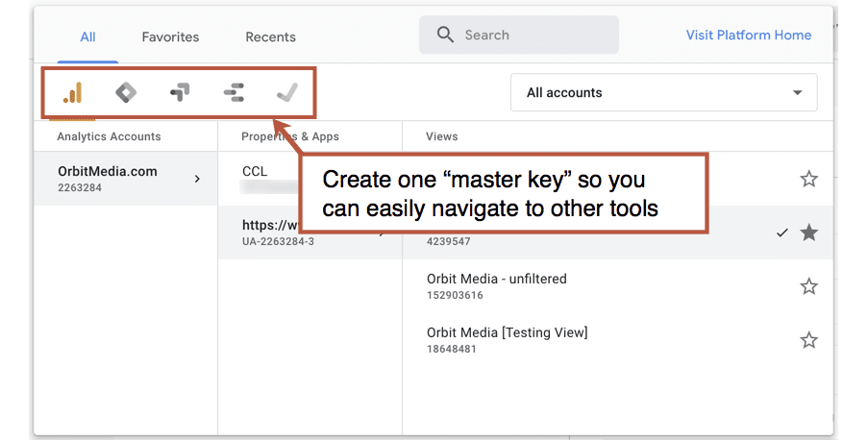Click the Views column header
868x440 pixels.
point(442,136)
